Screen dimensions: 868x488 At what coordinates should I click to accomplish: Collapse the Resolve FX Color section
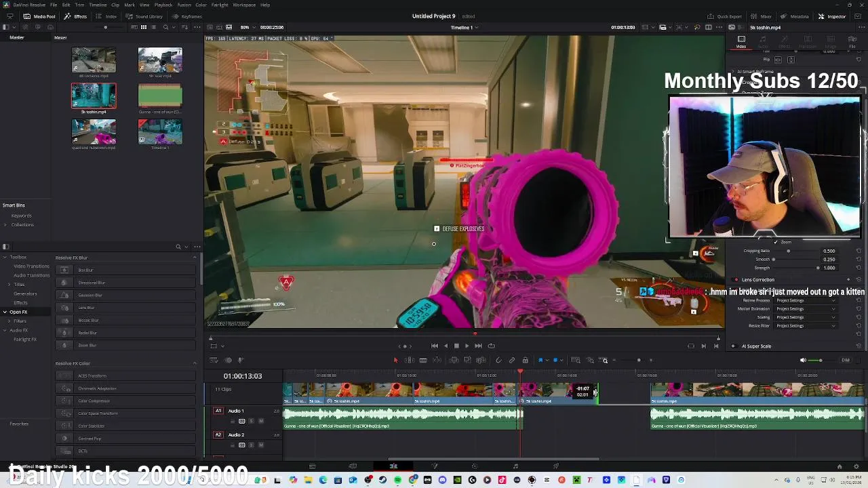click(194, 363)
